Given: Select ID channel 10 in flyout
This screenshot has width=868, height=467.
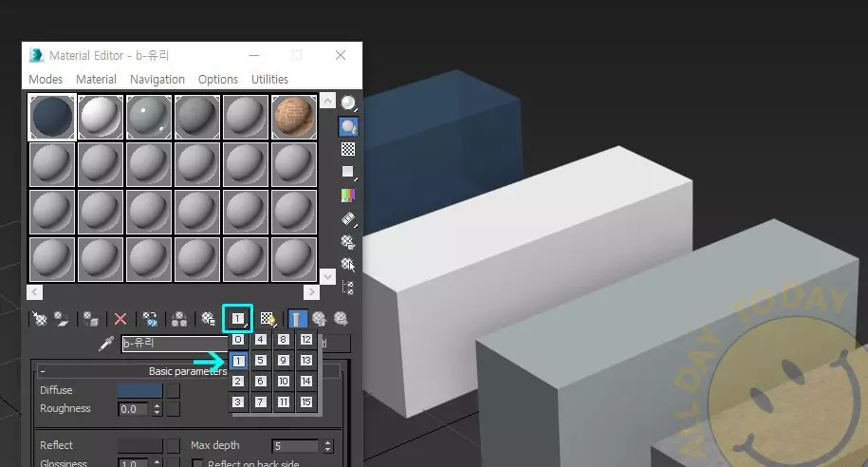Looking at the screenshot, I should 284,382.
